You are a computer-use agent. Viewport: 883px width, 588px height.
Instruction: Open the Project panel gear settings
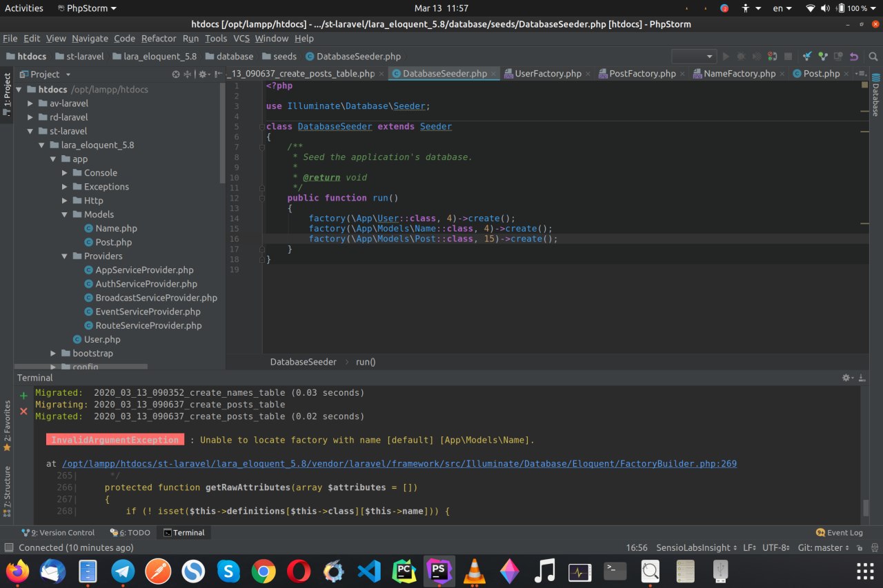click(204, 74)
